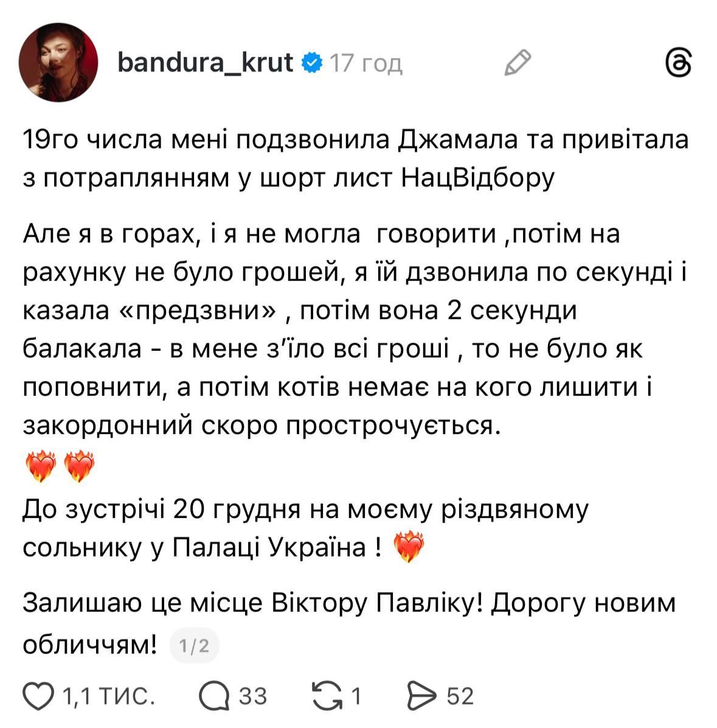Screen dimensions: 717x728
Task: Open comments via speech bubble icon
Action: 214,696
